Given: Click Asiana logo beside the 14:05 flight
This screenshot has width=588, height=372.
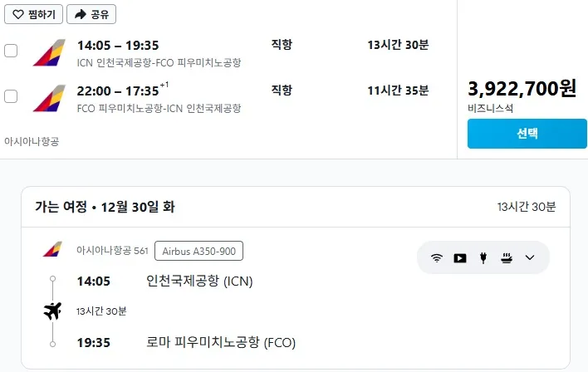Looking at the screenshot, I should [49, 52].
